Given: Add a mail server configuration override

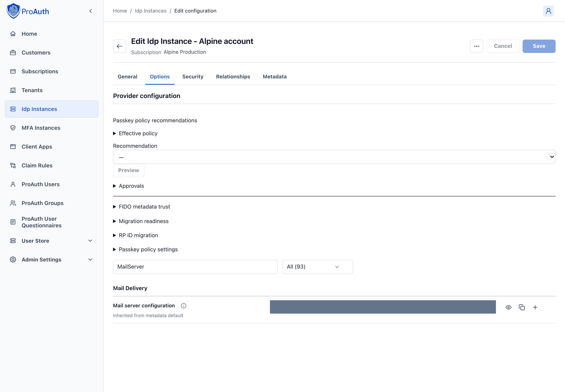Looking at the screenshot, I should pyautogui.click(x=535, y=307).
